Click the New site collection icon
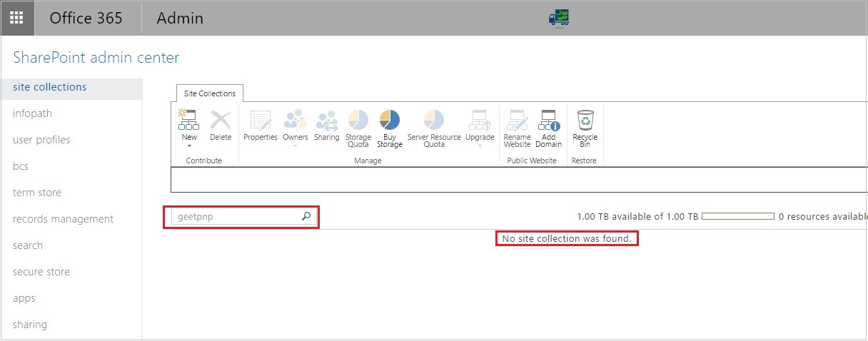 click(x=188, y=120)
